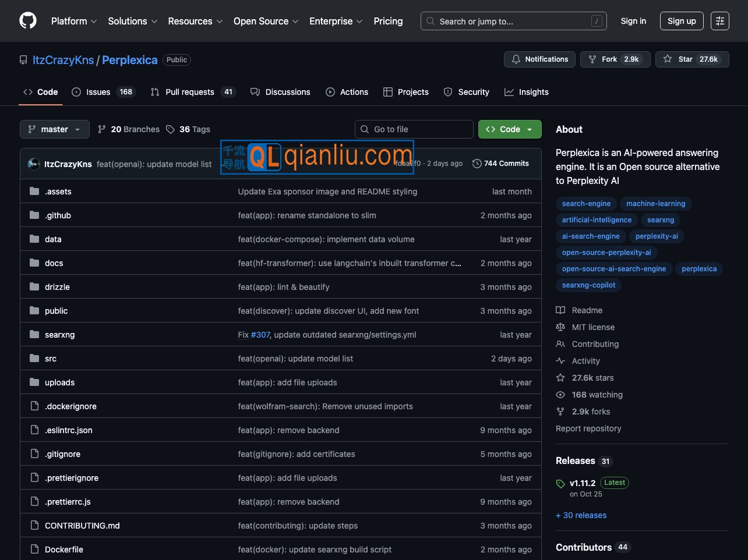This screenshot has width=748, height=560.
Task: Expand the master branch dropdown
Action: tap(55, 129)
